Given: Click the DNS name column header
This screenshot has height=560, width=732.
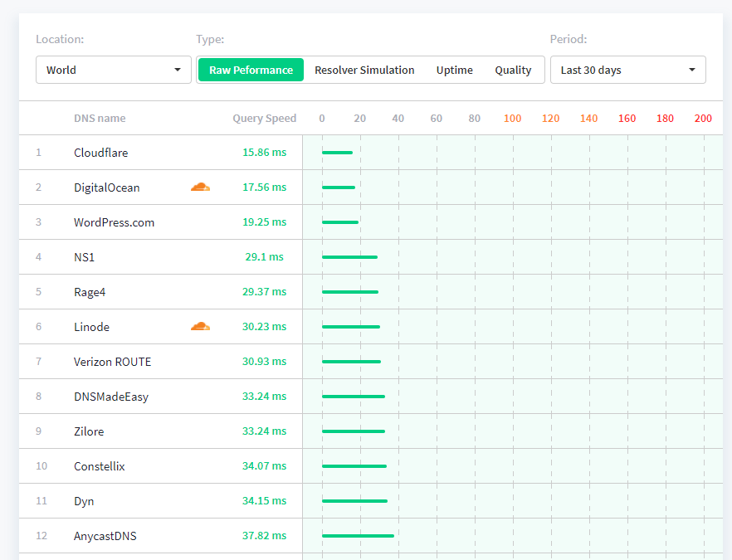Looking at the screenshot, I should pyautogui.click(x=100, y=118).
